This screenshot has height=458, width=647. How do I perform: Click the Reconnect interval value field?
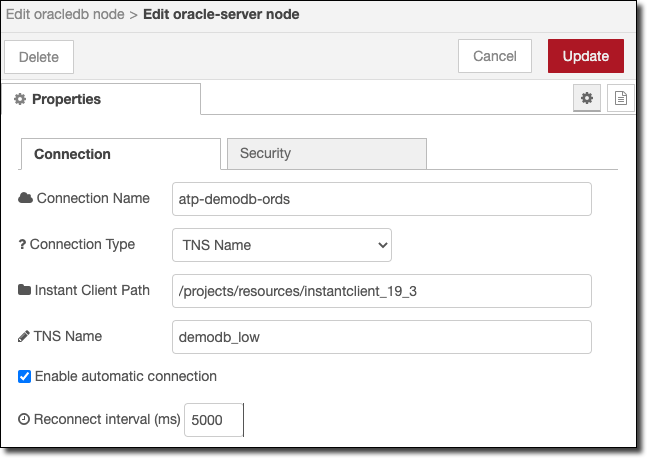pyautogui.click(x=214, y=421)
